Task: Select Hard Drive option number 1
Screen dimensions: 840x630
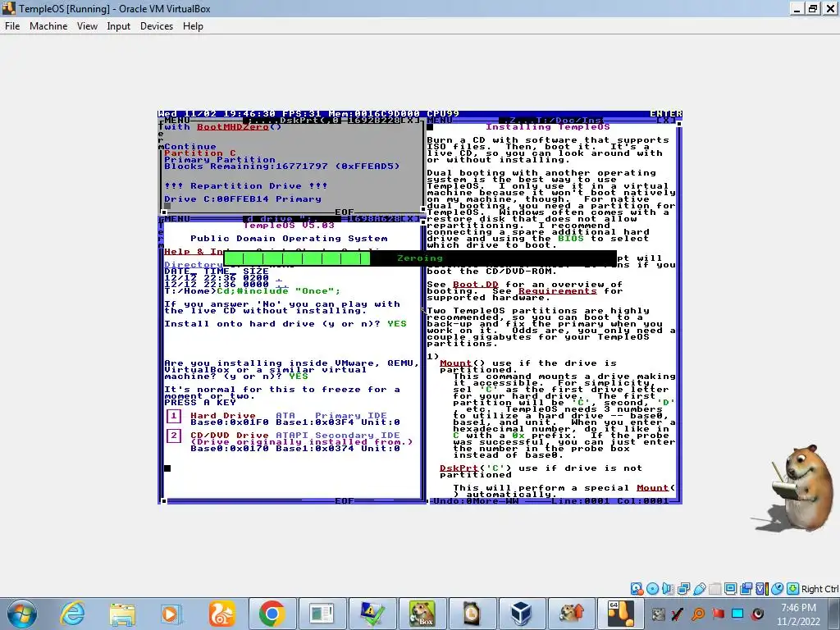Action: [x=174, y=416]
